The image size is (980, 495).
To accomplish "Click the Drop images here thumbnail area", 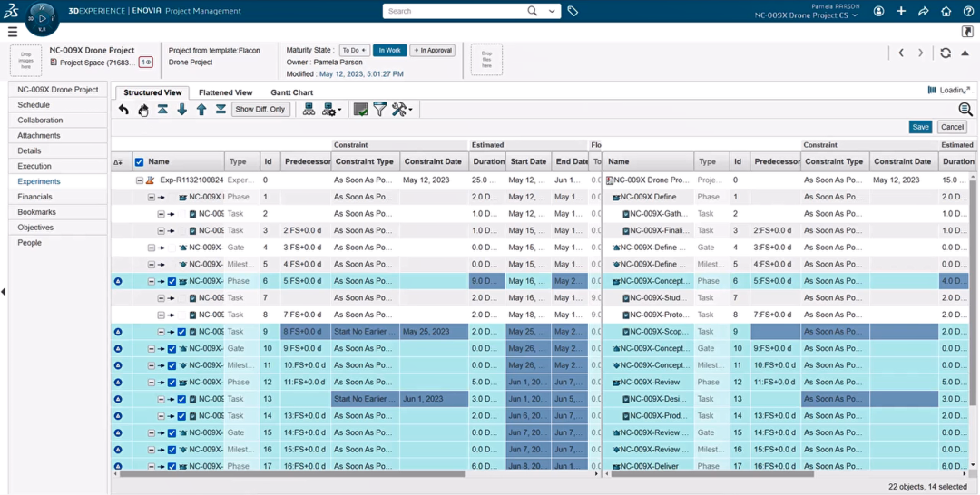I will pos(25,61).
